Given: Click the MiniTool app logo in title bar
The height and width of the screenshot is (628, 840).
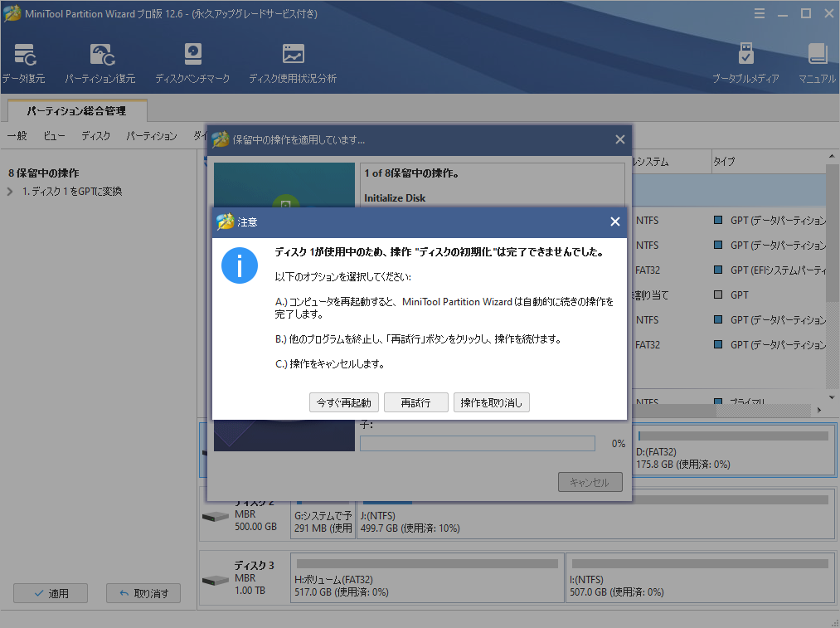Looking at the screenshot, I should tap(12, 13).
